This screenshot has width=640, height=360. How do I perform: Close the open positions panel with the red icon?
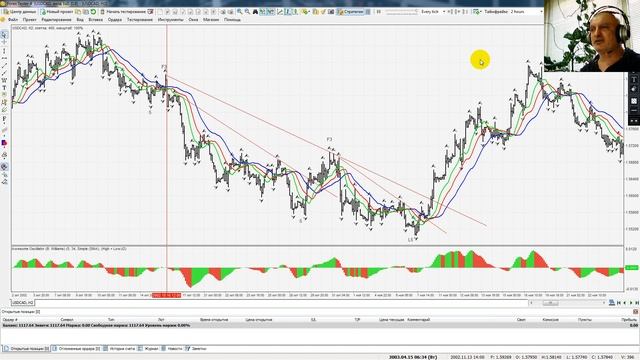[636, 311]
